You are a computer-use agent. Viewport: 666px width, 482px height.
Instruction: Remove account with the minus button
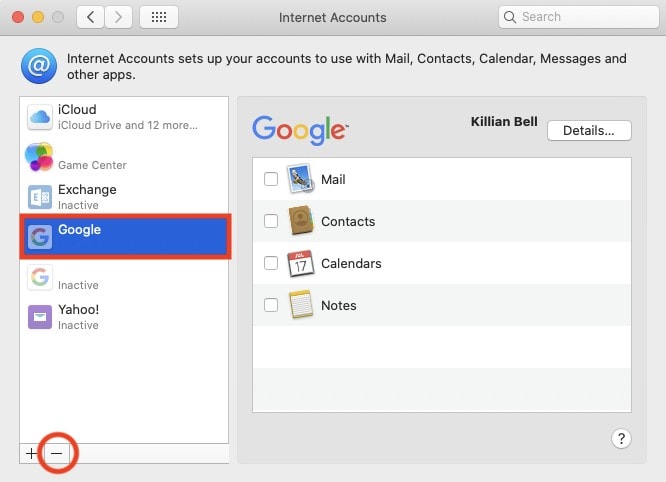[57, 453]
